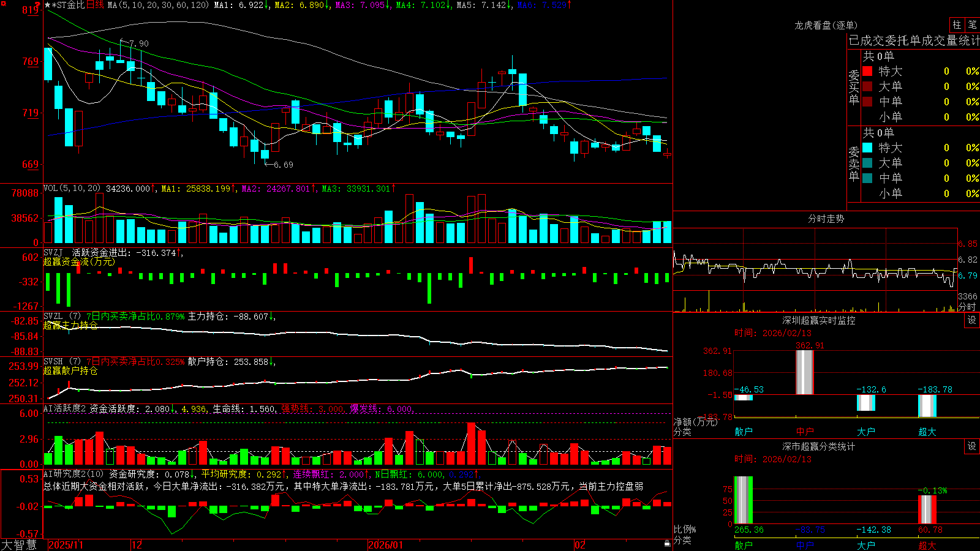Image resolution: width=980 pixels, height=551 pixels.
Task: Click the dark red 中单 buy-order swatch
Action: point(867,102)
